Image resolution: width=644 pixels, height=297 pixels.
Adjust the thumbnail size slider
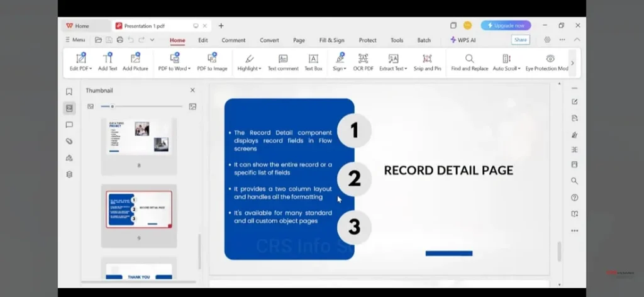[113, 106]
